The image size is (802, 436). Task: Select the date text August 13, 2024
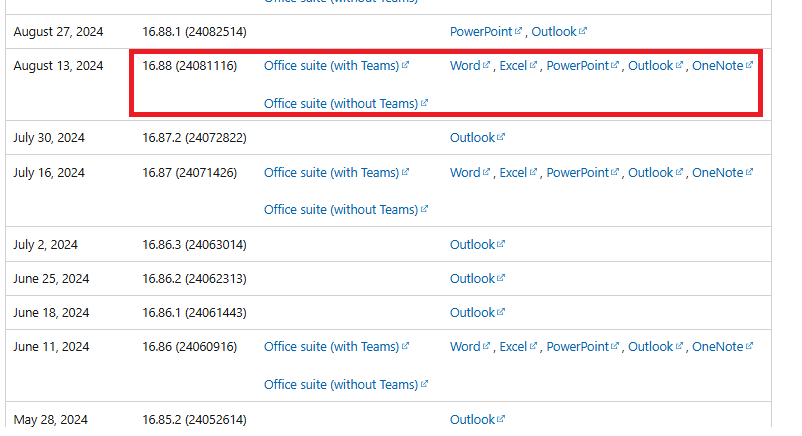(58, 66)
